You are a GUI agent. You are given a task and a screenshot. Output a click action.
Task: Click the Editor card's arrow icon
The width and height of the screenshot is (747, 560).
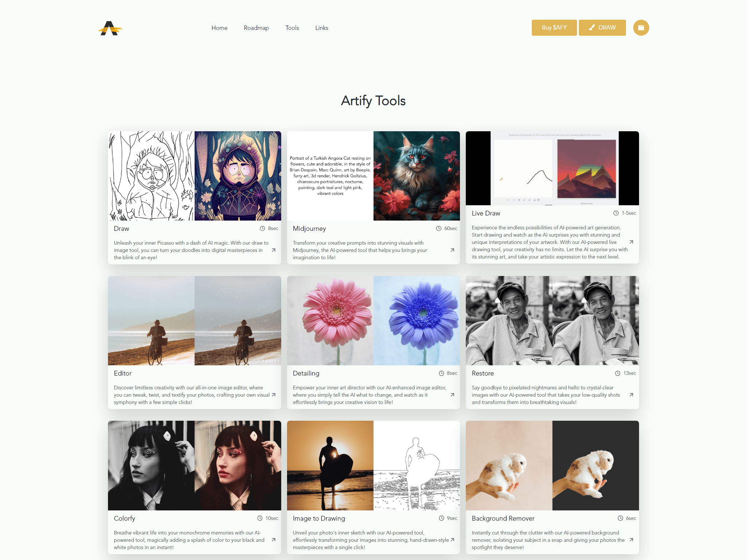274,395
